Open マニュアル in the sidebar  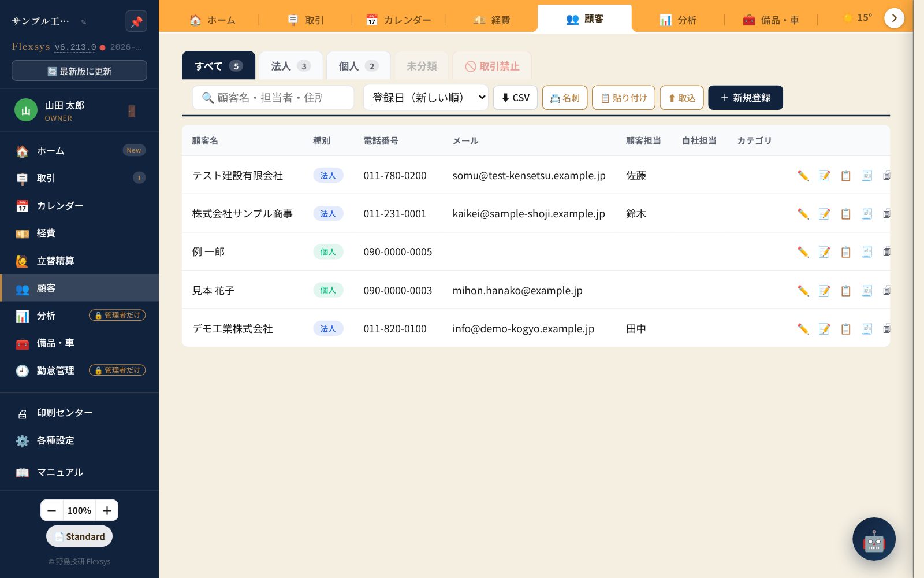[79, 472]
